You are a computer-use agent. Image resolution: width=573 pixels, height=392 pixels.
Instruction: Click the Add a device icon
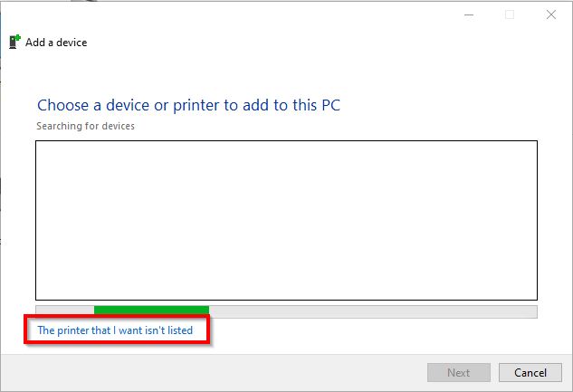[x=14, y=42]
